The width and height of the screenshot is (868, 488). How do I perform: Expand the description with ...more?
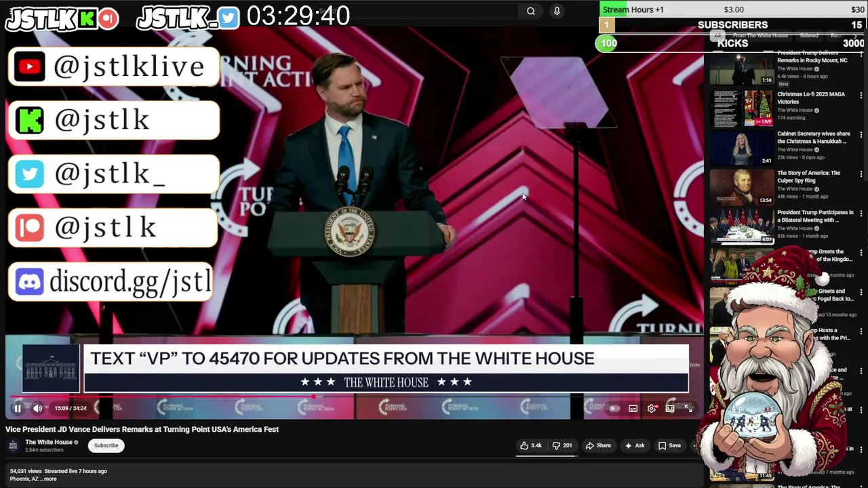tap(49, 479)
